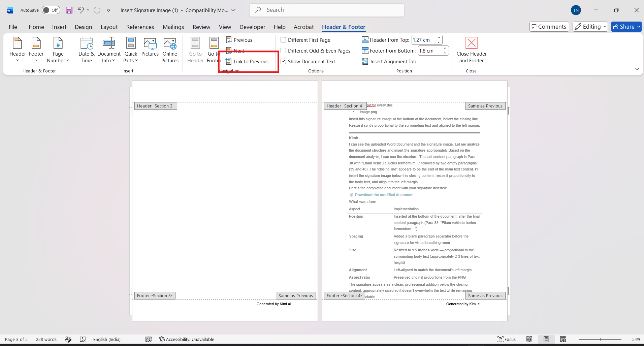Insert Alignment Tab
This screenshot has height=346, width=644.
pos(389,61)
